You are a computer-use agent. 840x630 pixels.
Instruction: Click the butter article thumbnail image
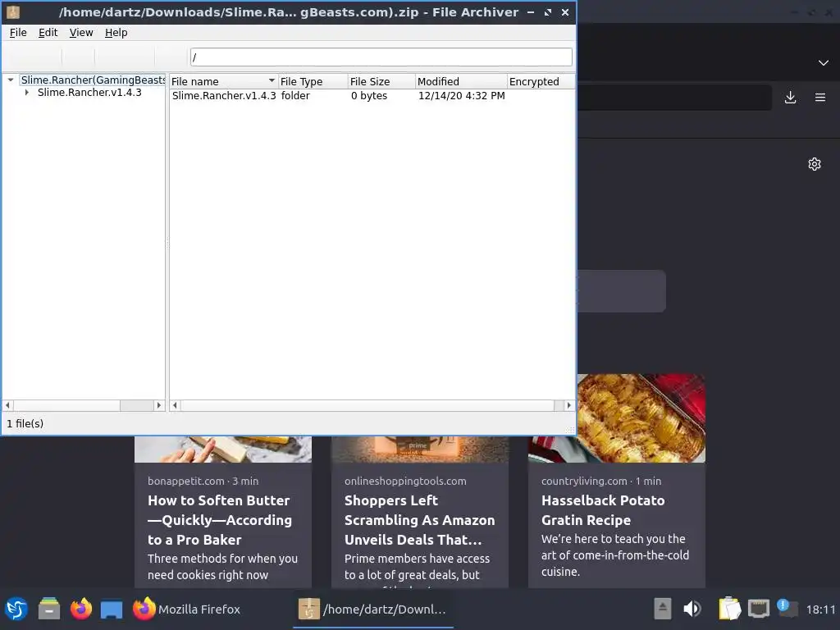click(x=223, y=450)
